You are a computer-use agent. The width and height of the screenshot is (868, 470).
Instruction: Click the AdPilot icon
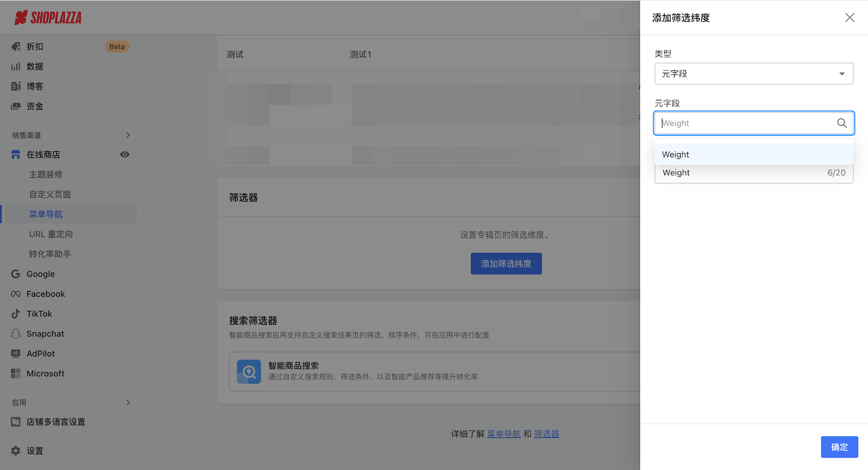click(16, 354)
